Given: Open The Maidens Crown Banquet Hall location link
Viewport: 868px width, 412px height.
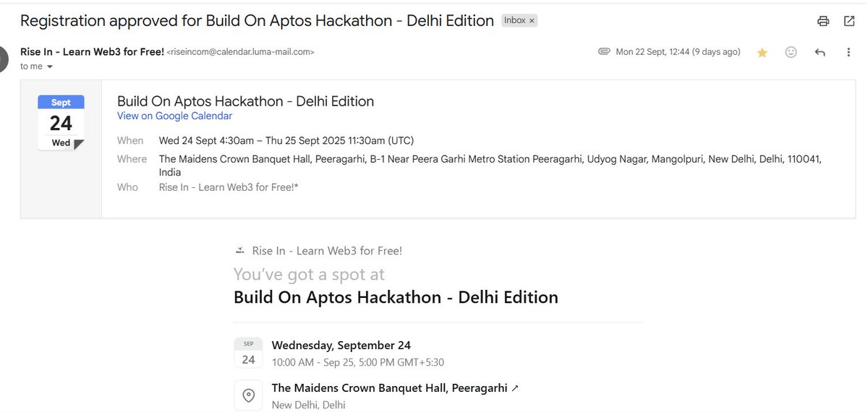Looking at the screenshot, I should 395,388.
